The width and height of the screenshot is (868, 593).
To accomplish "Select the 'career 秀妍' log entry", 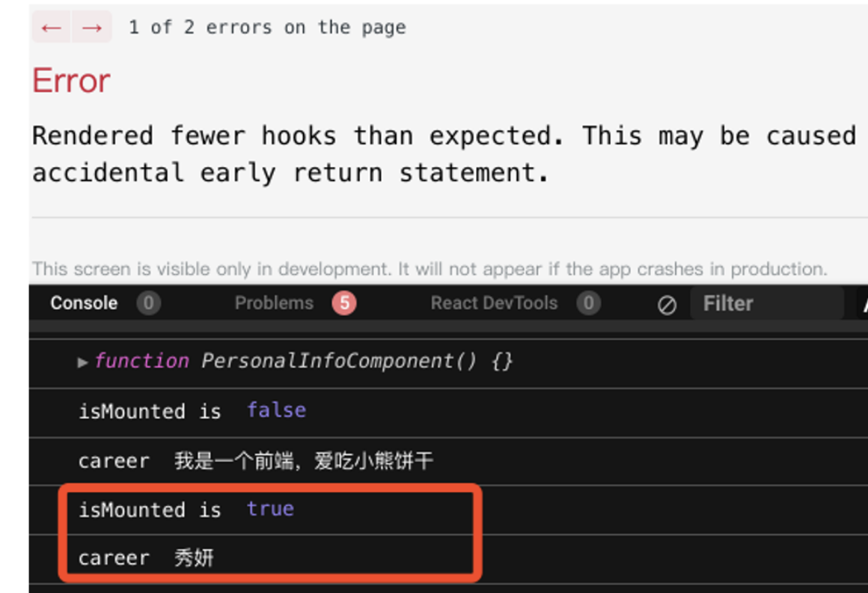I will tap(448, 559).
